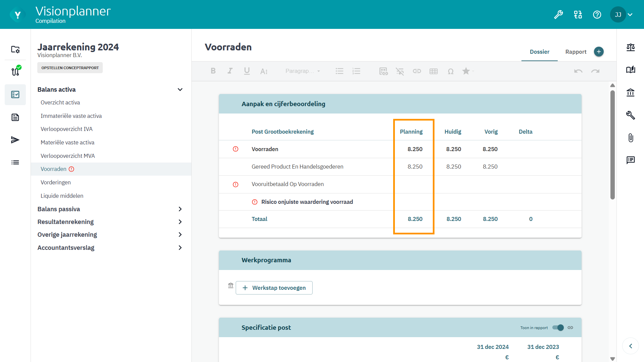Click the Visionplanner logo icon

tap(17, 15)
